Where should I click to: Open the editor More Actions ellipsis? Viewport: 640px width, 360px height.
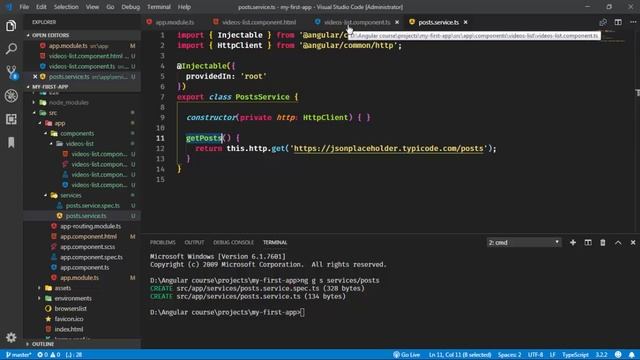[633, 22]
